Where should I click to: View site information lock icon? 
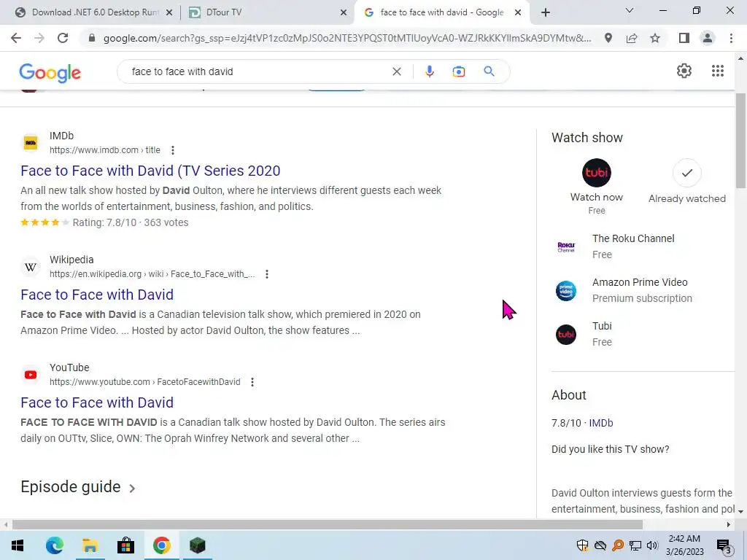92,38
